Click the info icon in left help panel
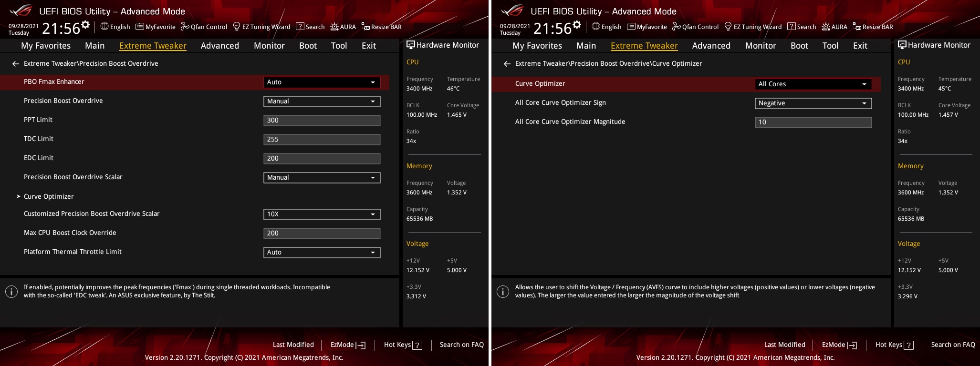Screen dimensions: 980x366 coord(11,292)
